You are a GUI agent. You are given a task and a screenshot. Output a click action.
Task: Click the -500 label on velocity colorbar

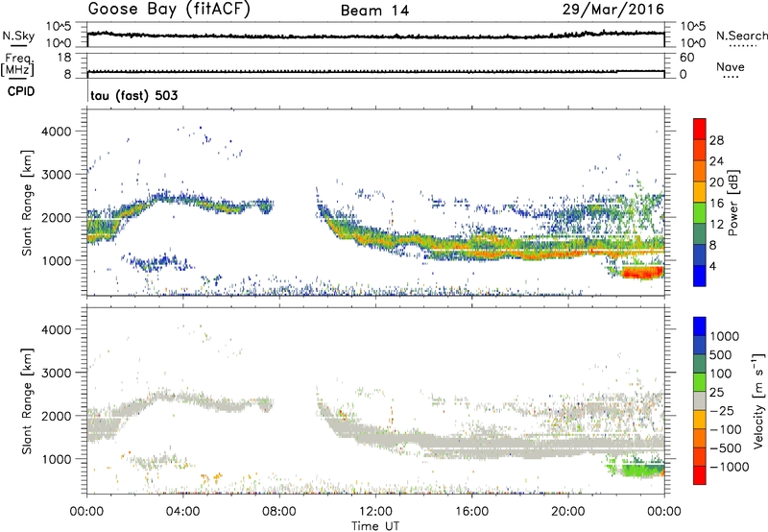[726, 448]
